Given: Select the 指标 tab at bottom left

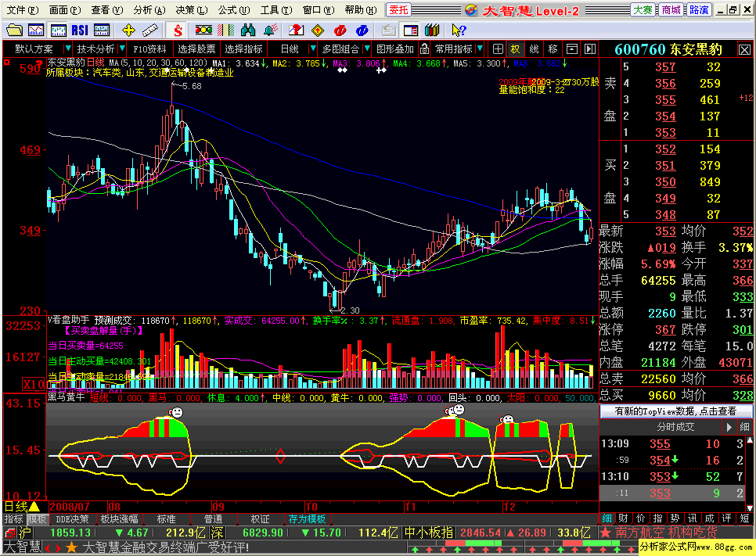Looking at the screenshot, I should 13,519.
